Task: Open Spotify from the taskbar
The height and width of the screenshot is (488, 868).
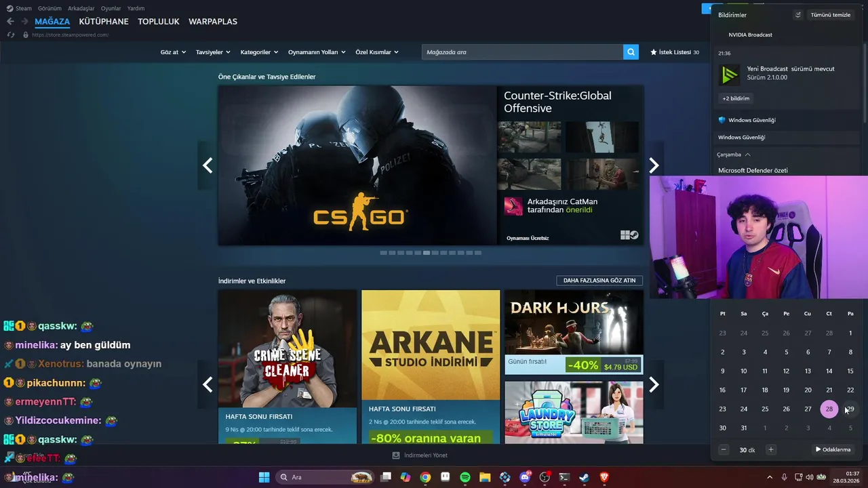Action: pyautogui.click(x=465, y=477)
